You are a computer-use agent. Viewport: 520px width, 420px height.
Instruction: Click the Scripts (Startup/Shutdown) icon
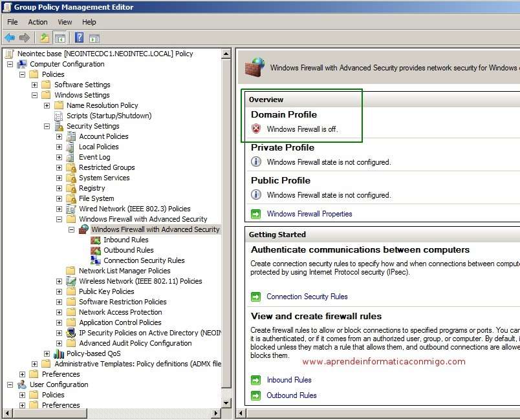pos(58,116)
